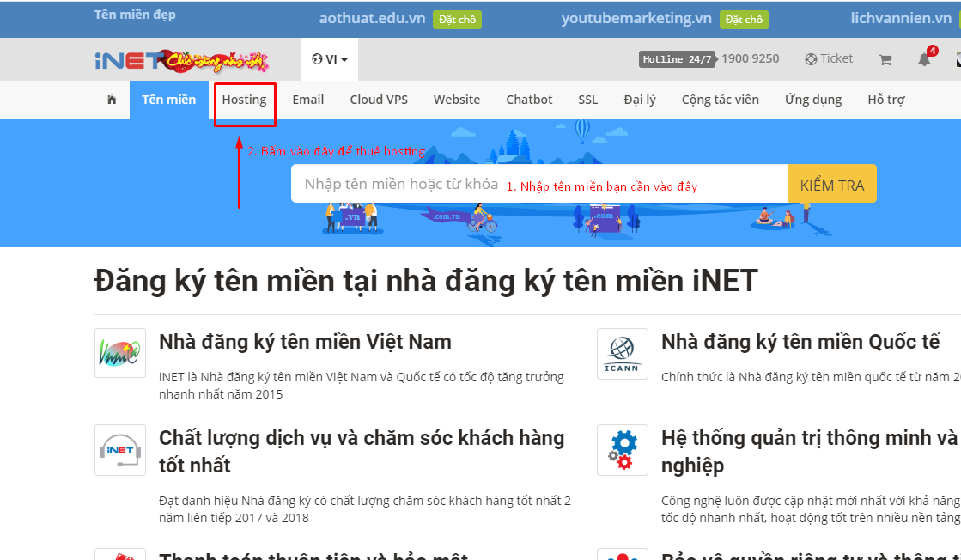Click the iNET headset support icon

point(120,450)
